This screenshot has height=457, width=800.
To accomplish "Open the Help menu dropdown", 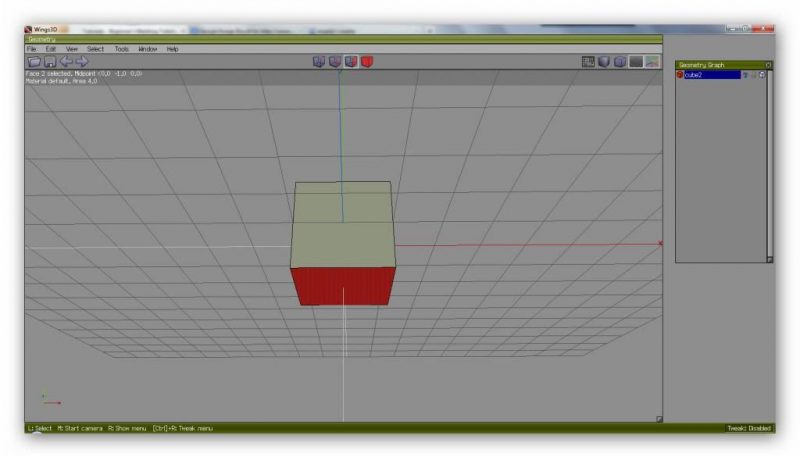I will click(x=173, y=48).
